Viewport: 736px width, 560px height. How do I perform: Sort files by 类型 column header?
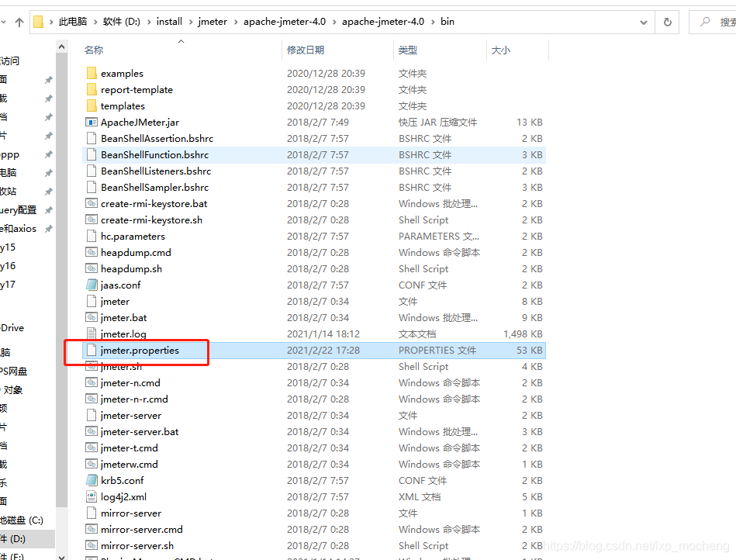point(407,50)
